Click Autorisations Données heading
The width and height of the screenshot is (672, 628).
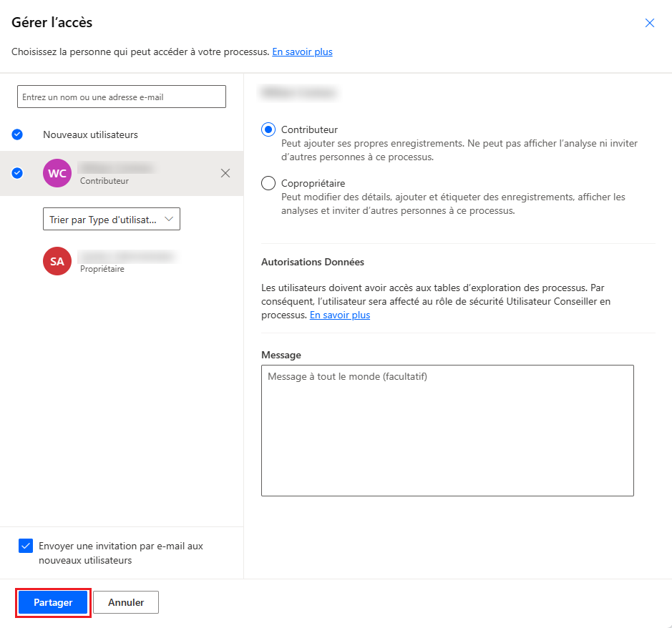pos(313,262)
